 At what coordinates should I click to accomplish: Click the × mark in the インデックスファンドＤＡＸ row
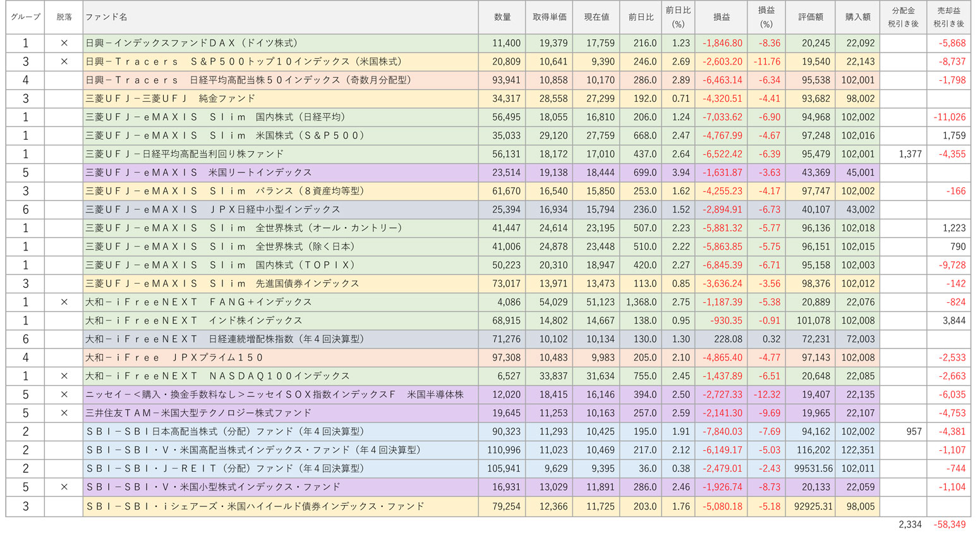pos(64,43)
